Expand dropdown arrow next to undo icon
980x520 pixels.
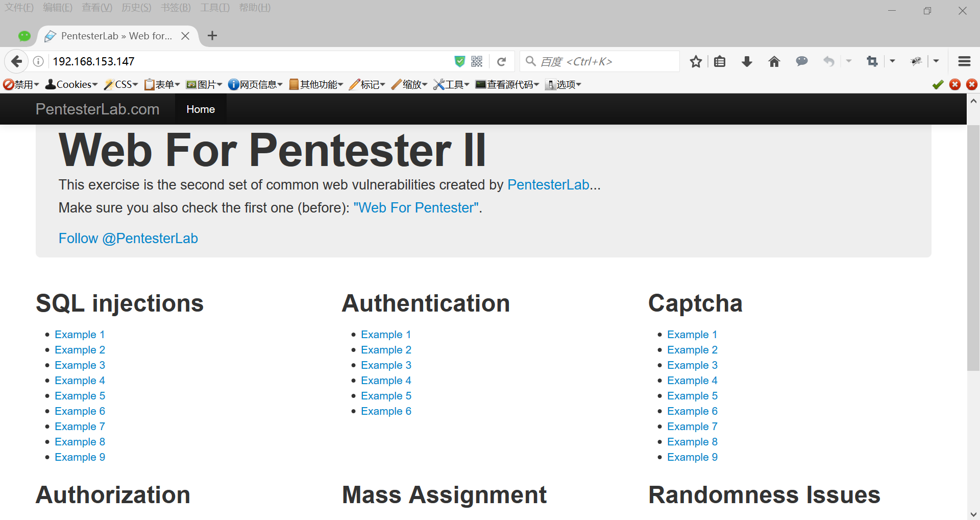(x=849, y=61)
